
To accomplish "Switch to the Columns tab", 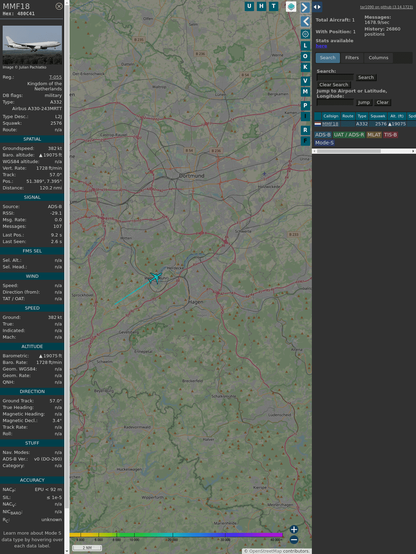I will tap(378, 58).
